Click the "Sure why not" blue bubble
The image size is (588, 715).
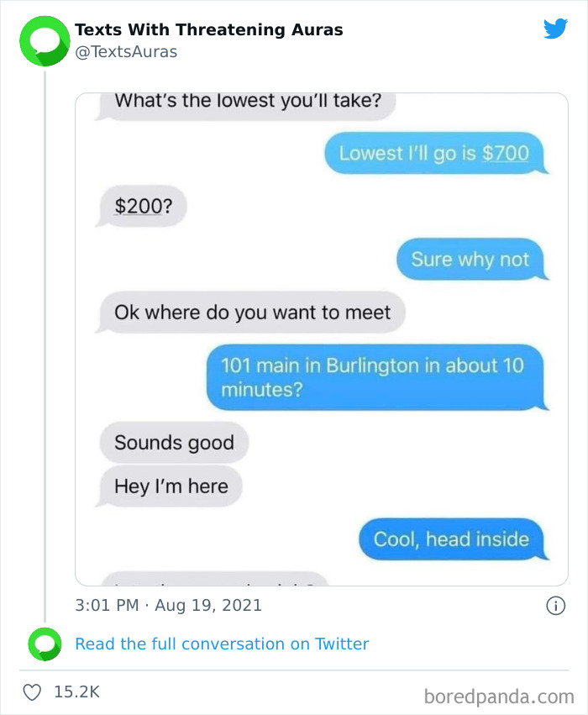coord(470,260)
